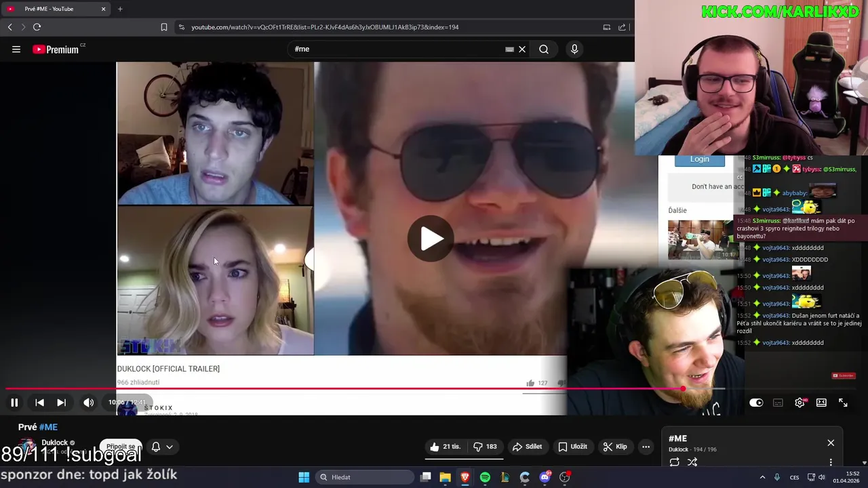Screen dimensions: 868x488
Task: Open a new browser tab
Action: [x=120, y=9]
